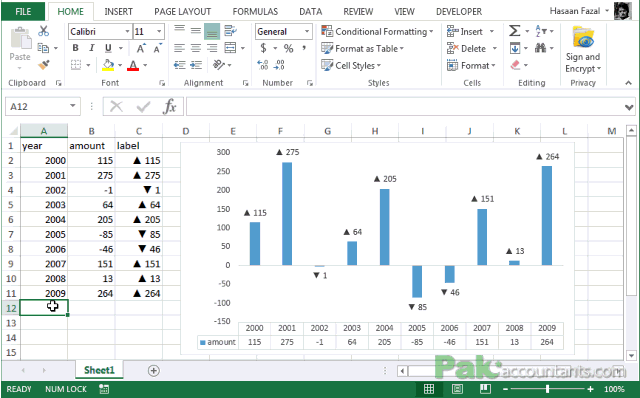Switch to Page Break Preview view
This screenshot has height=398, width=640.
pyautogui.click(x=485, y=389)
